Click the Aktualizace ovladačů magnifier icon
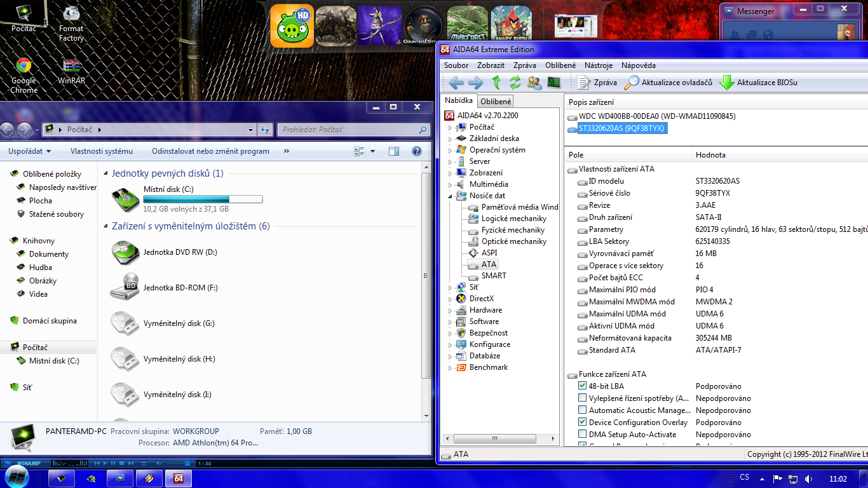 [632, 83]
